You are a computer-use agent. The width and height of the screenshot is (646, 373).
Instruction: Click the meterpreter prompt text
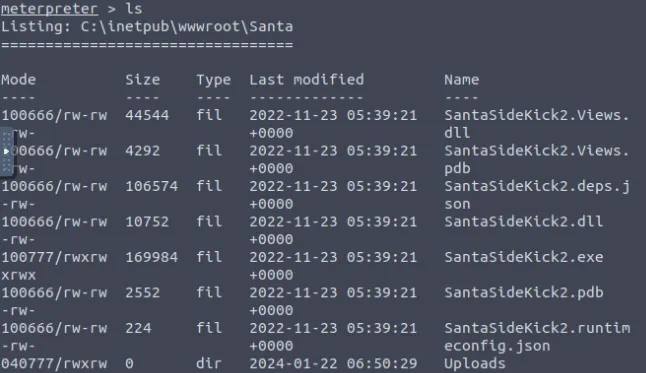click(49, 9)
